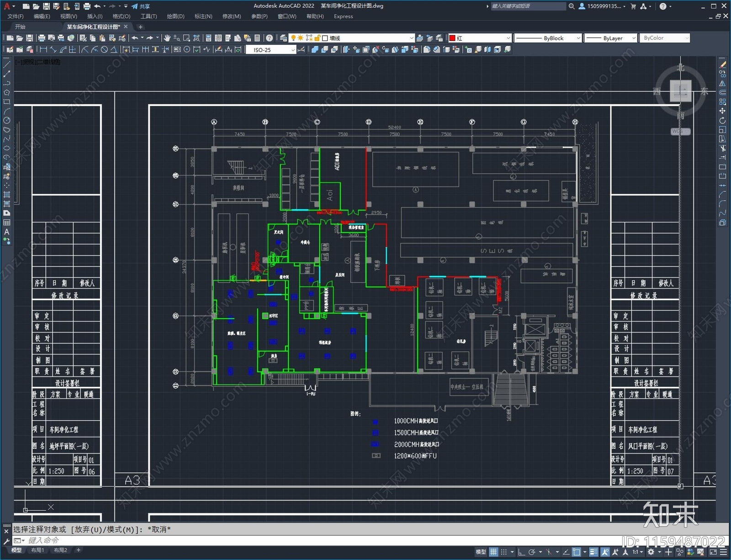Switch to 布局1 layout tab
The height and width of the screenshot is (560, 731).
pyautogui.click(x=37, y=550)
